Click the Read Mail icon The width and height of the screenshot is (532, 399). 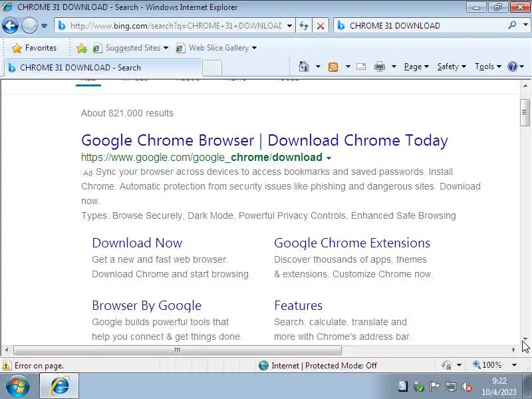pos(361,66)
